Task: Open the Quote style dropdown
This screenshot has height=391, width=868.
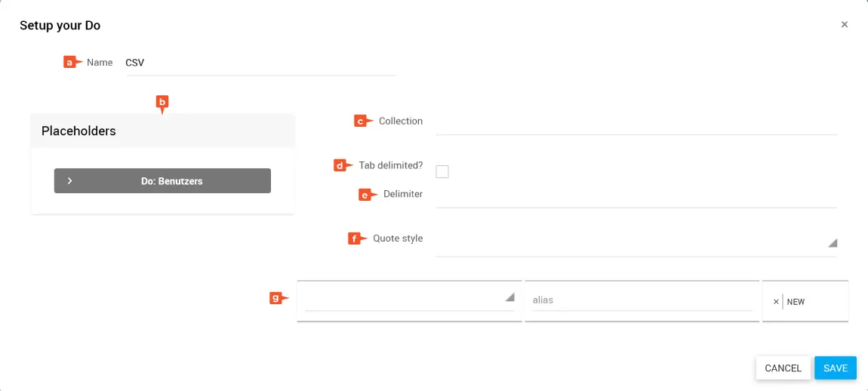Action: (x=636, y=242)
